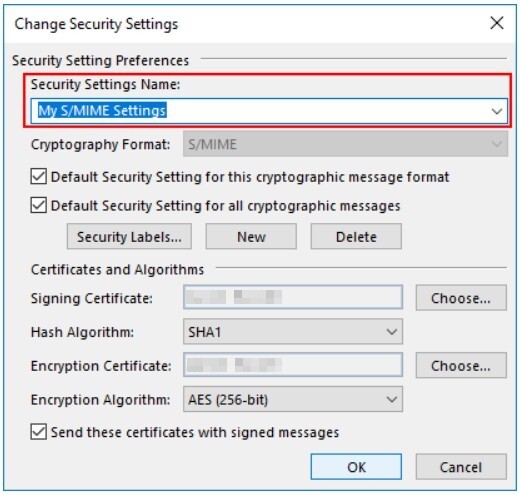Toggle Default Security Setting for all cryptographic messages
This screenshot has height=495, width=520.
pos(39,205)
